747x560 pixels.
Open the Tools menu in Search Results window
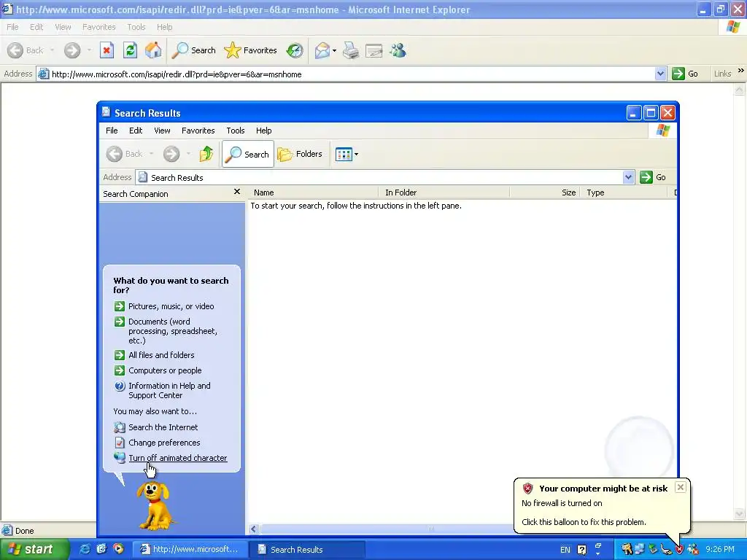(236, 131)
